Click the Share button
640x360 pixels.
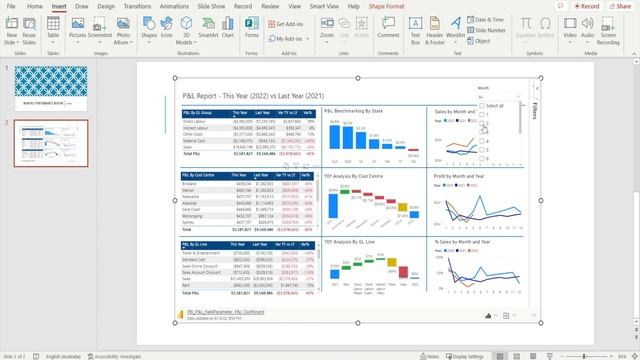pyautogui.click(x=620, y=6)
